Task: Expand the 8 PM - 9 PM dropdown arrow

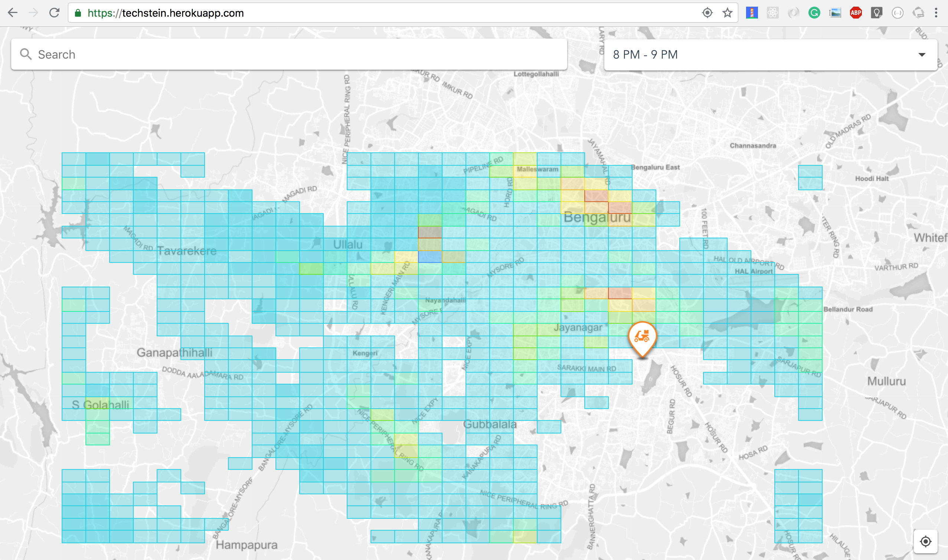Action: [x=922, y=55]
